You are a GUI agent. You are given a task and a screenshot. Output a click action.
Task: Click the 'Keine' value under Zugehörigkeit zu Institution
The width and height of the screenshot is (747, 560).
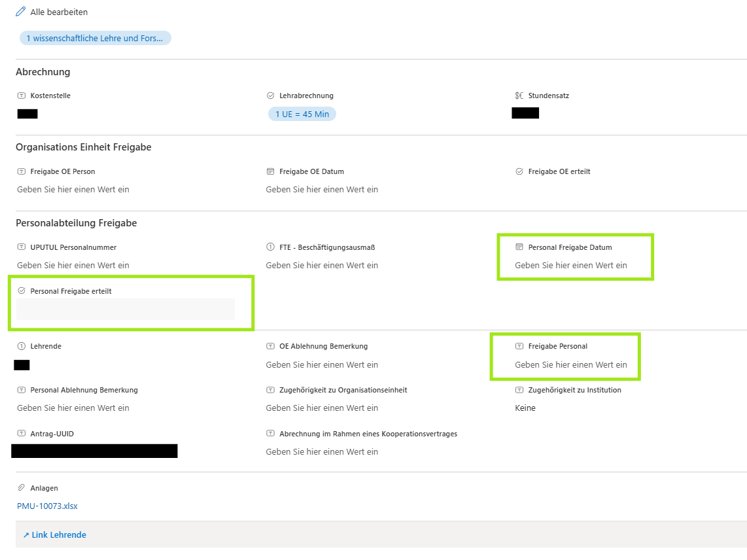[x=525, y=408]
